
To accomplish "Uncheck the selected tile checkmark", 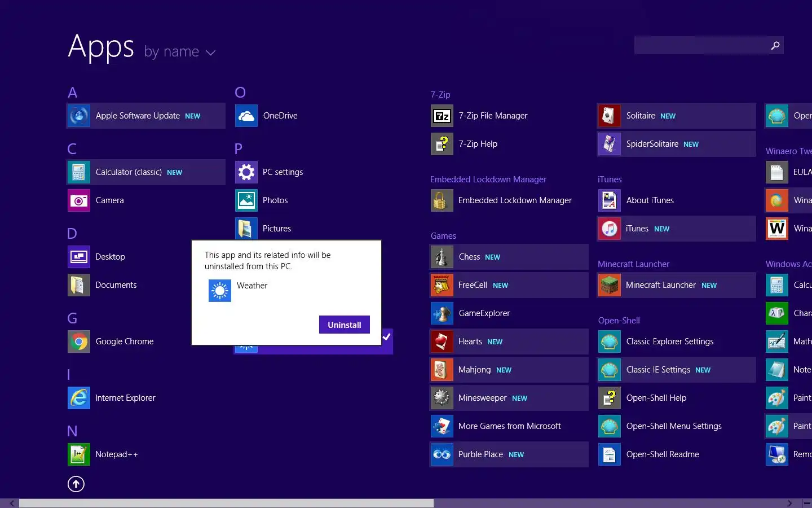I will pyautogui.click(x=386, y=337).
